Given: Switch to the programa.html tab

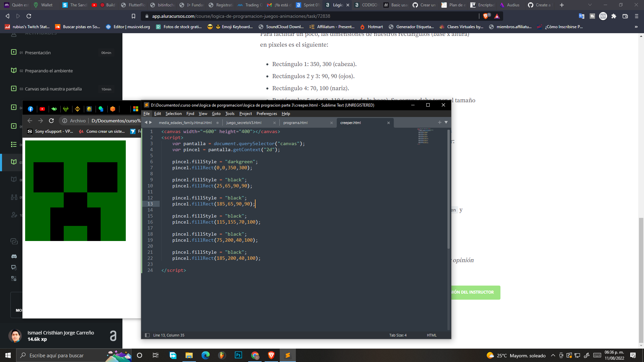Looking at the screenshot, I should tap(296, 123).
